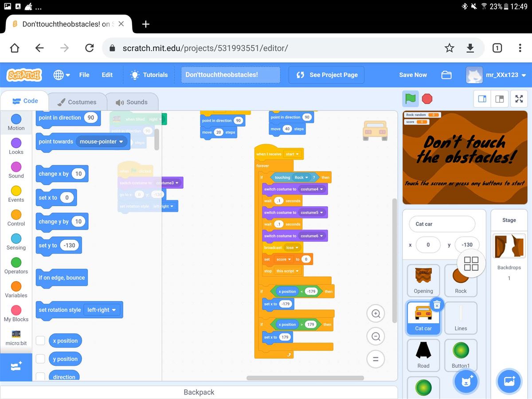
Task: Click the green flag to run project
Action: (411, 98)
